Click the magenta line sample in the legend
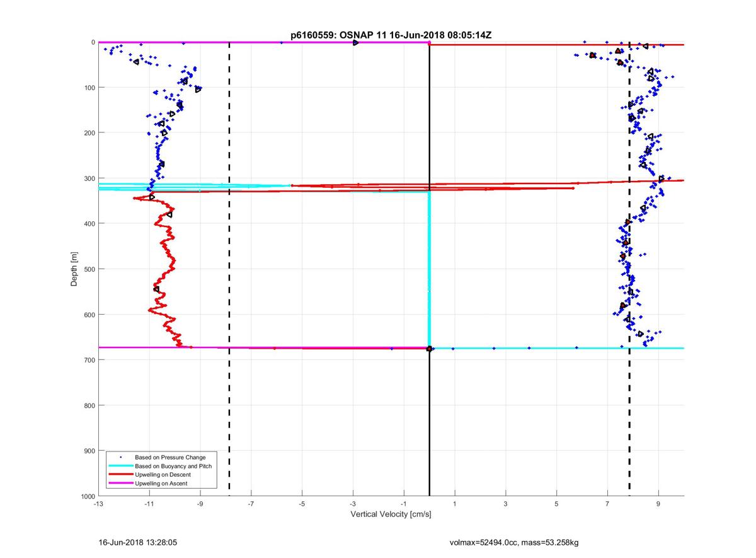This screenshot has height=558, width=756. coord(120,484)
